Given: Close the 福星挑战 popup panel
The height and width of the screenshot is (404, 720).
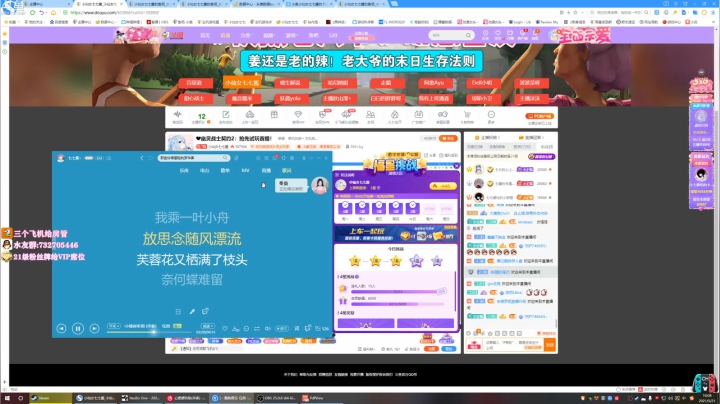Looking at the screenshot, I should (456, 166).
